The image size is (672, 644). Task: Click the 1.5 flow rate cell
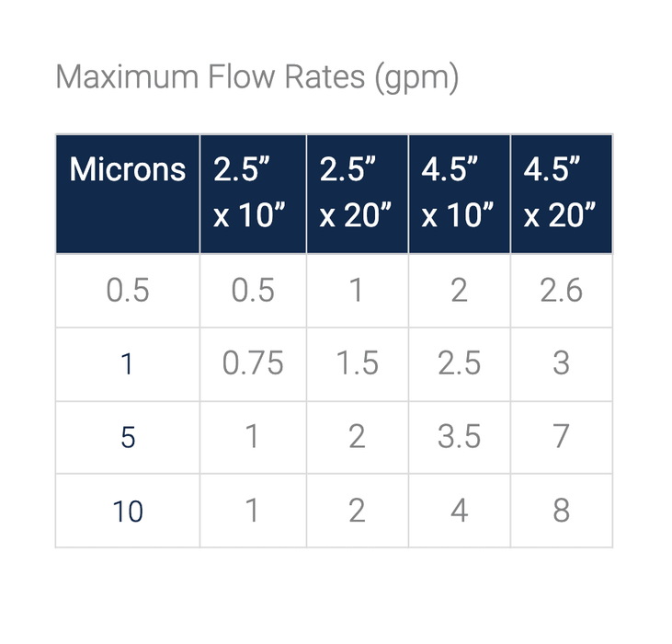[x=357, y=364]
